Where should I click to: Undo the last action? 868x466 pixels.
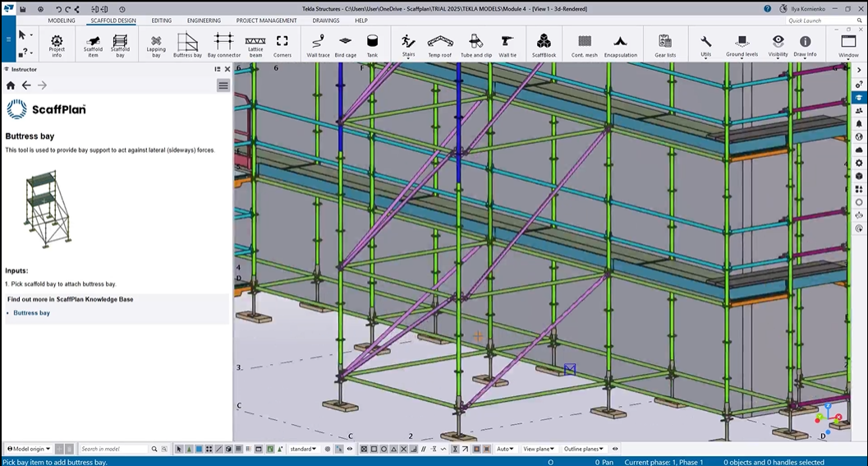coord(58,9)
